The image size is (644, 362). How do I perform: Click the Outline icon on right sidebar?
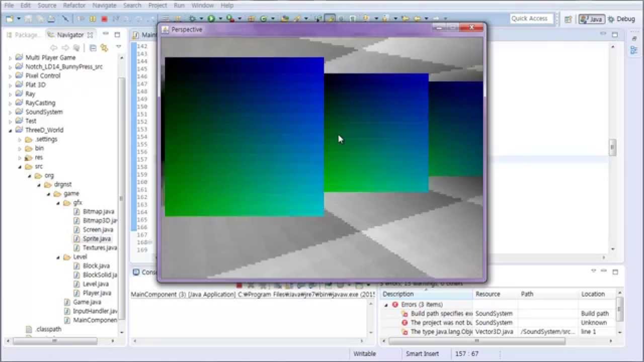tap(634, 50)
